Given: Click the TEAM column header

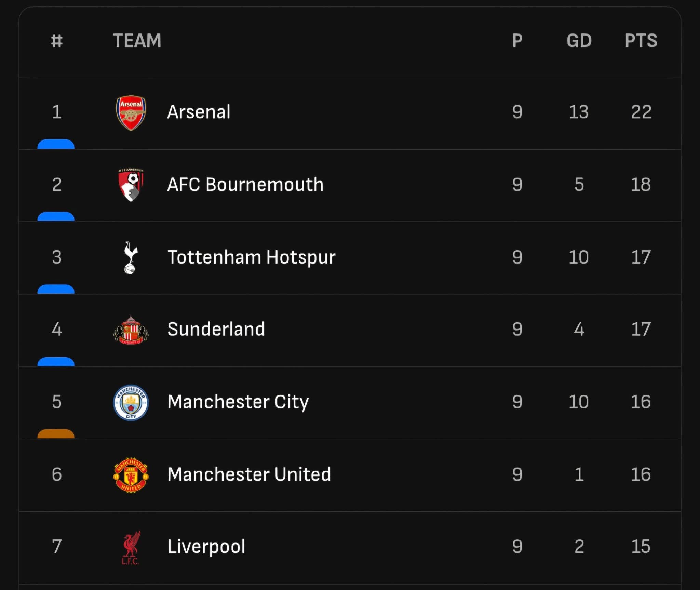Looking at the screenshot, I should (137, 40).
